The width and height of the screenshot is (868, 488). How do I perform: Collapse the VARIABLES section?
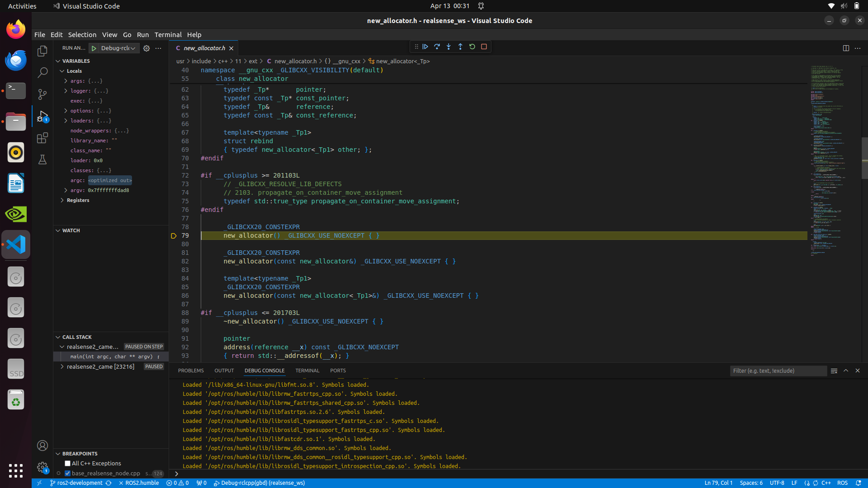coord(58,61)
